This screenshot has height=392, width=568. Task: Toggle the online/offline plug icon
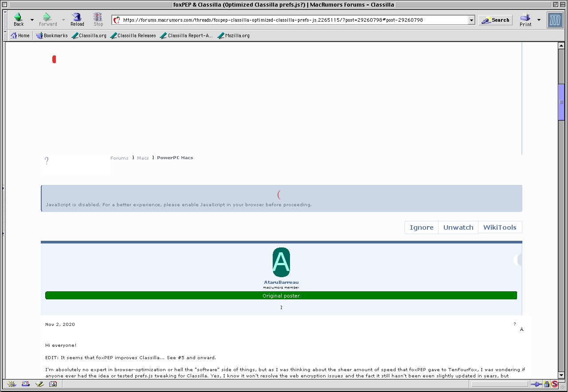[536, 384]
